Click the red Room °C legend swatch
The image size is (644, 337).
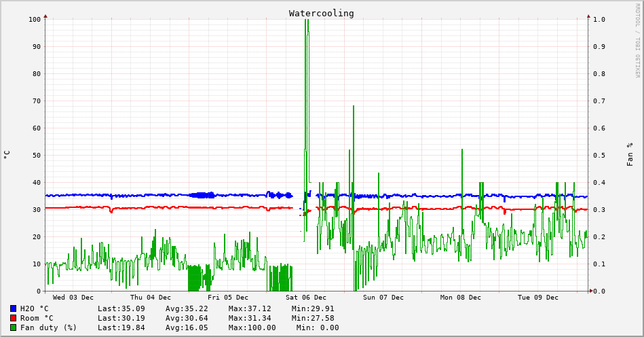[x=13, y=318]
